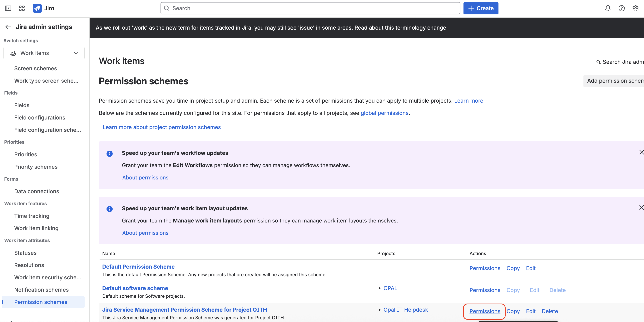Dismiss the workflow updates info banner
Viewport: 644px width, 322px height.
[x=641, y=152]
